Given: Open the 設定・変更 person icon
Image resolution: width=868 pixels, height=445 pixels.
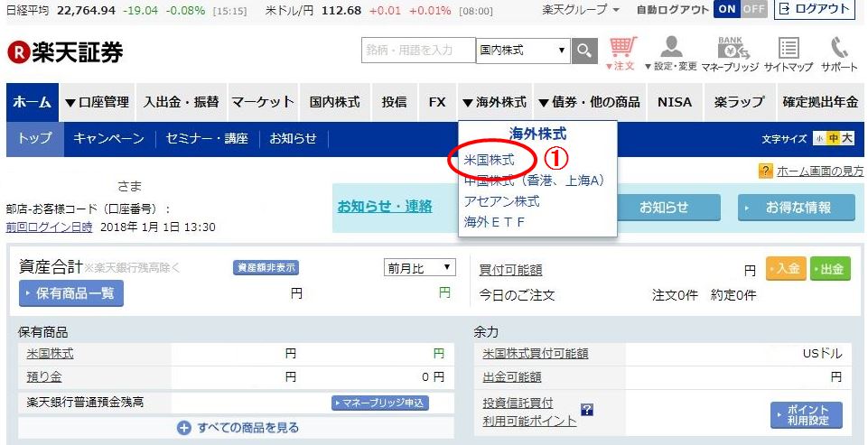Looking at the screenshot, I should [670, 53].
